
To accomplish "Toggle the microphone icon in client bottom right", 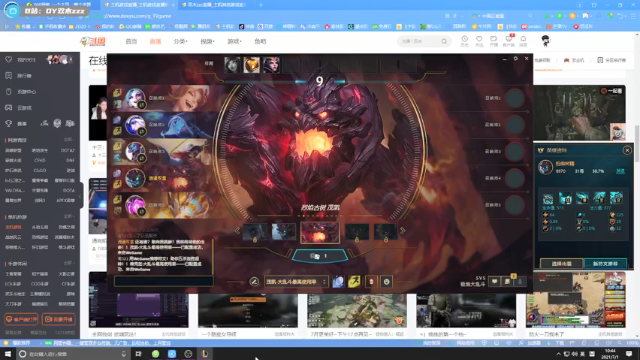I will (520, 281).
